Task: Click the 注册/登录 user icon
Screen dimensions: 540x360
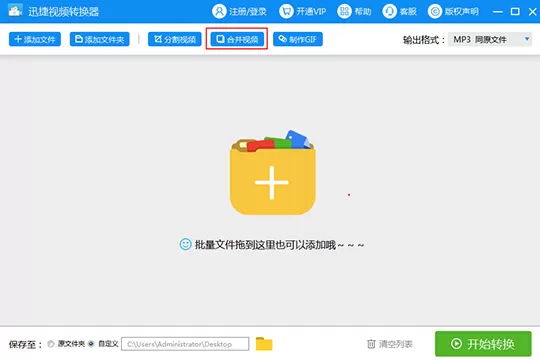Action: tap(219, 11)
